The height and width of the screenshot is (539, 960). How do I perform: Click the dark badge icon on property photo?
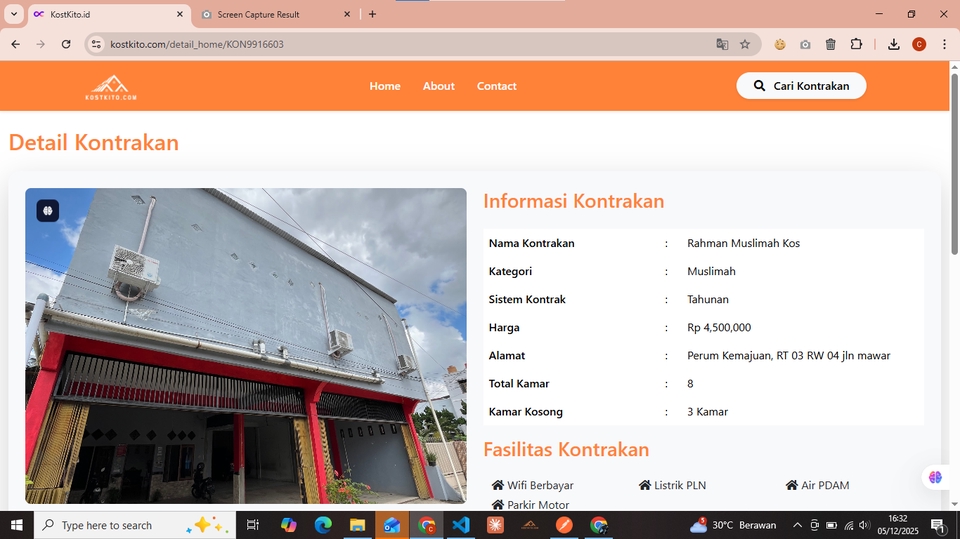48,211
